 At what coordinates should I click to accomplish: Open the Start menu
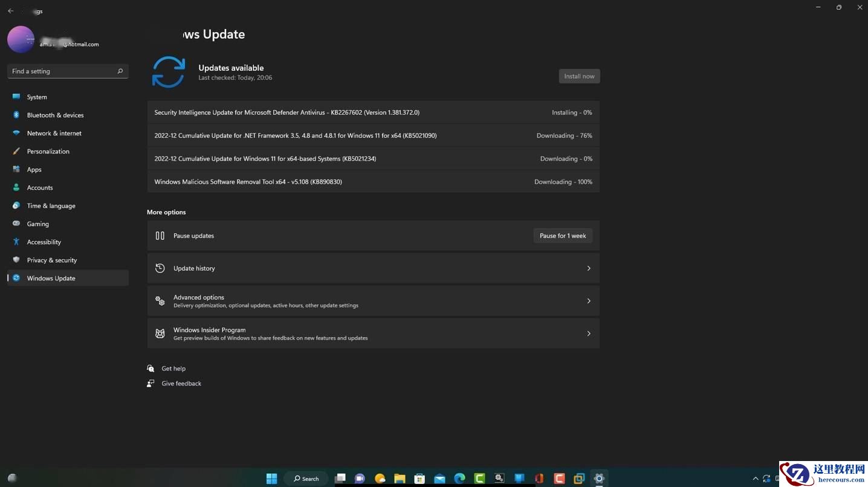pyautogui.click(x=271, y=478)
